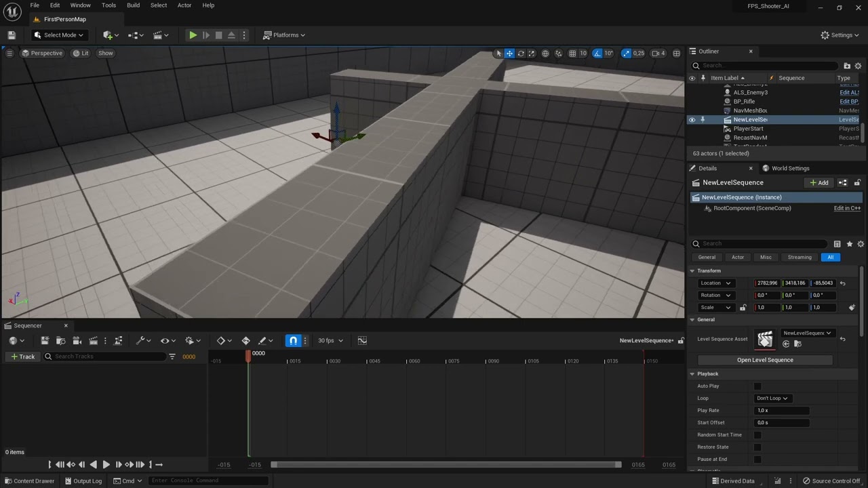Open the Select Mode dropdown

59,35
